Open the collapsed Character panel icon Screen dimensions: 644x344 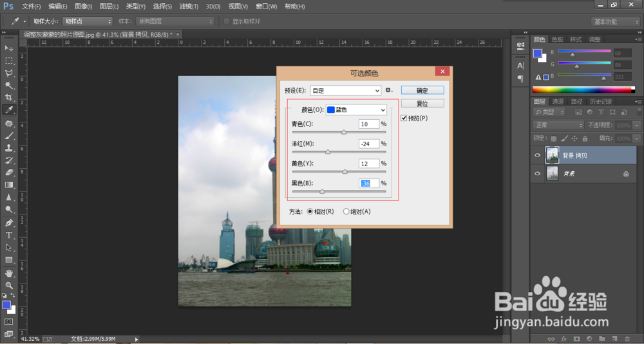tap(520, 66)
